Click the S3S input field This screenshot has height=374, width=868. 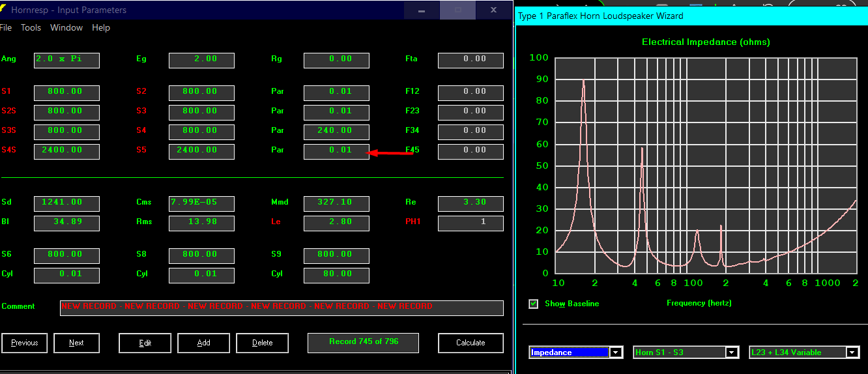pyautogui.click(x=66, y=132)
